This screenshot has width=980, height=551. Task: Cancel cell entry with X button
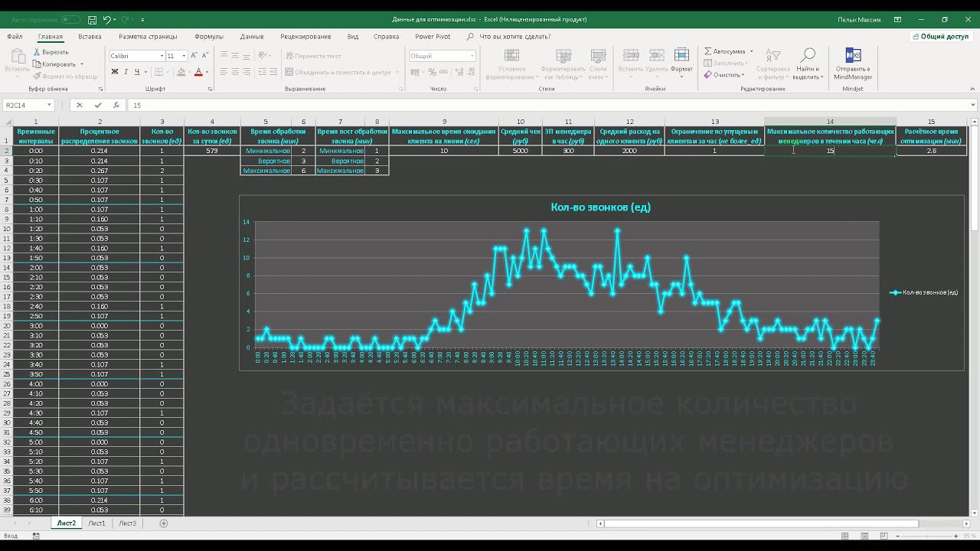tap(80, 106)
